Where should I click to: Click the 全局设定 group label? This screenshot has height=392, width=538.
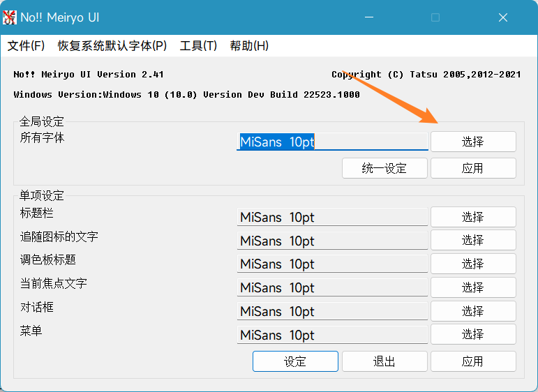point(41,121)
